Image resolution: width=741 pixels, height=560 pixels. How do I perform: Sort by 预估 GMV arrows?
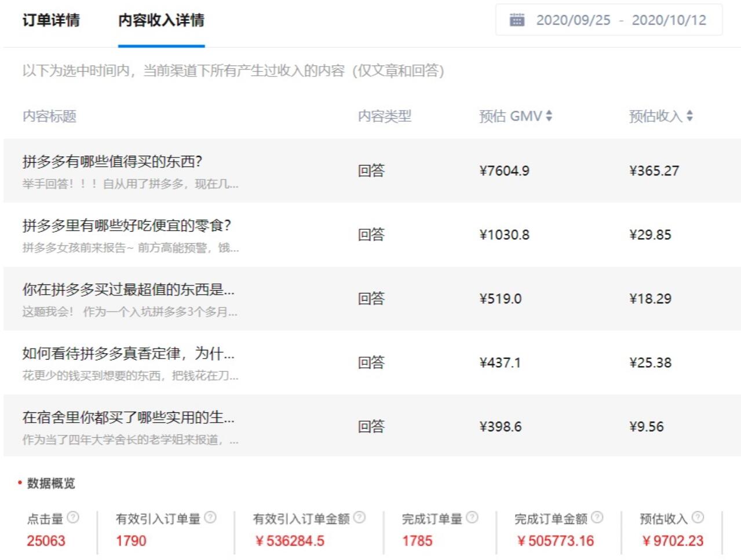(549, 116)
